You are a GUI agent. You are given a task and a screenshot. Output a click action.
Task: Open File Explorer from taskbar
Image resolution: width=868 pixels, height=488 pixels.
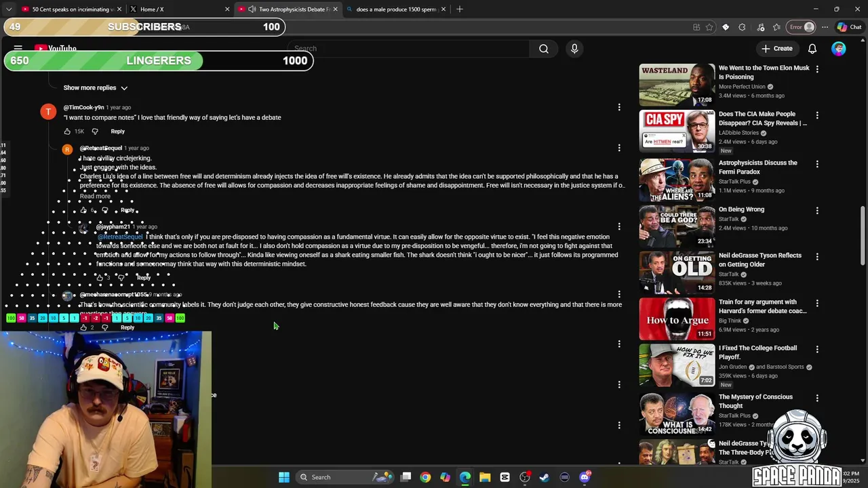tap(485, 477)
